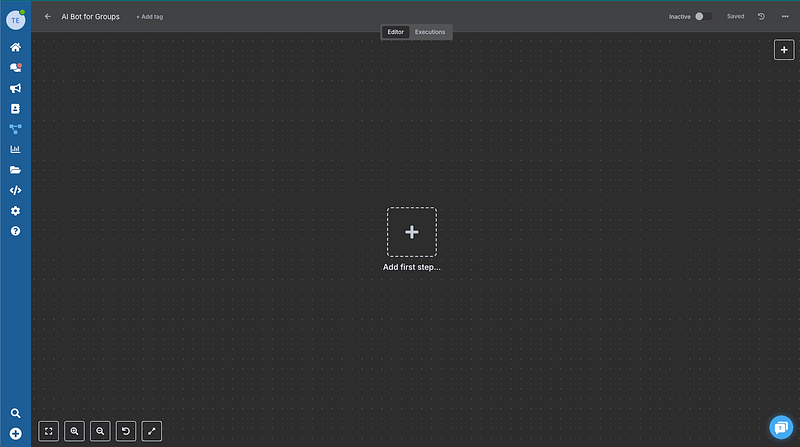Open the workflow version history
Image resolution: width=800 pixels, height=447 pixels.
click(761, 16)
